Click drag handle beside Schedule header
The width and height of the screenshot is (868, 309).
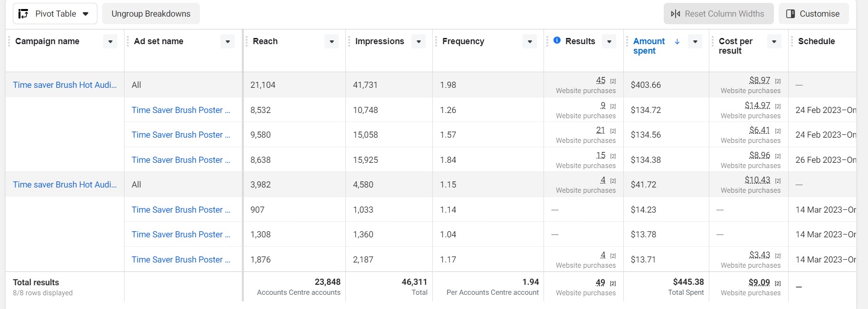point(792,42)
